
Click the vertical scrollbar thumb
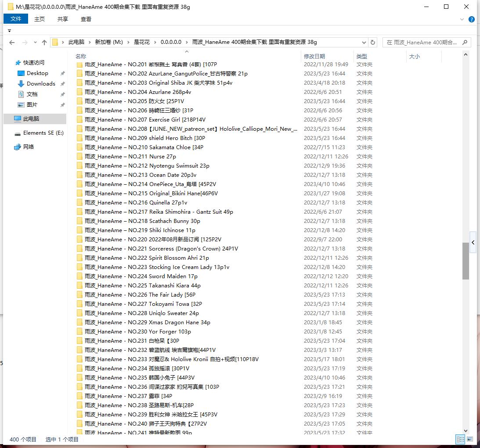click(466, 261)
